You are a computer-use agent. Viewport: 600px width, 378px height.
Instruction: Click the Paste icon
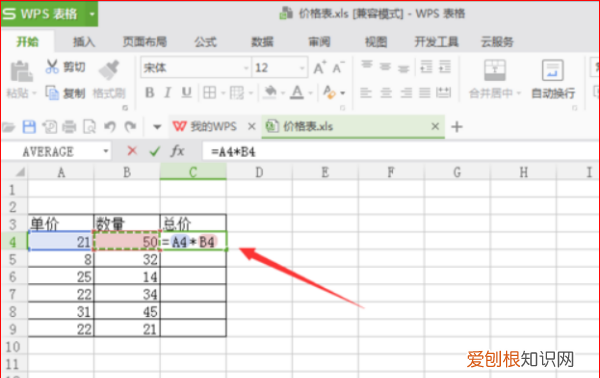tap(21, 72)
